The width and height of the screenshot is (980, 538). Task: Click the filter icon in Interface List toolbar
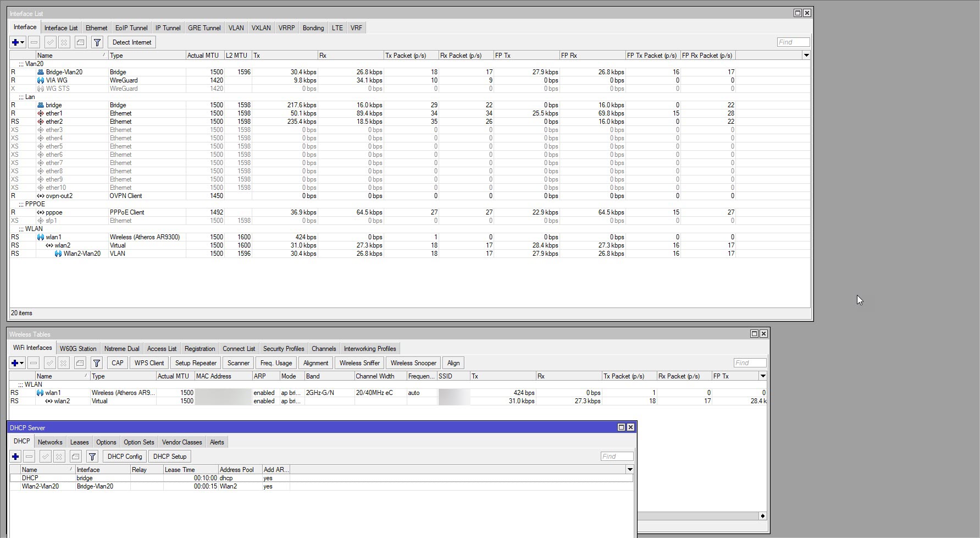[x=97, y=42]
